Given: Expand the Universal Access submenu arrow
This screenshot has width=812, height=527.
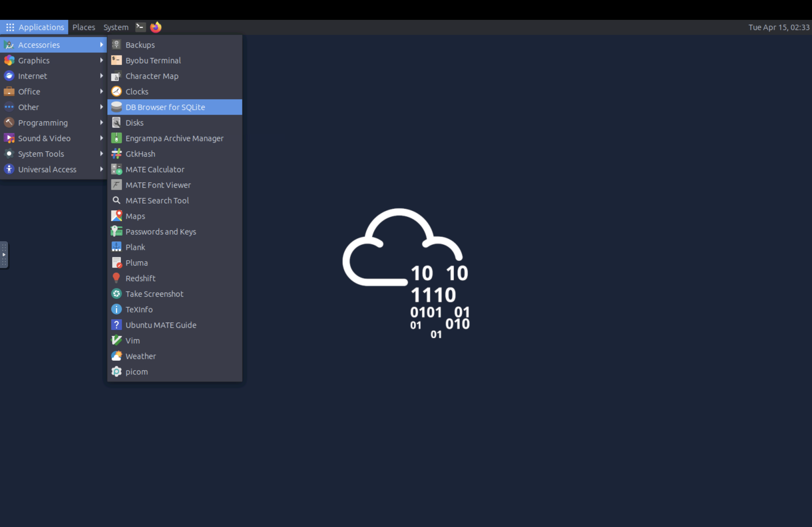Looking at the screenshot, I should (x=101, y=169).
